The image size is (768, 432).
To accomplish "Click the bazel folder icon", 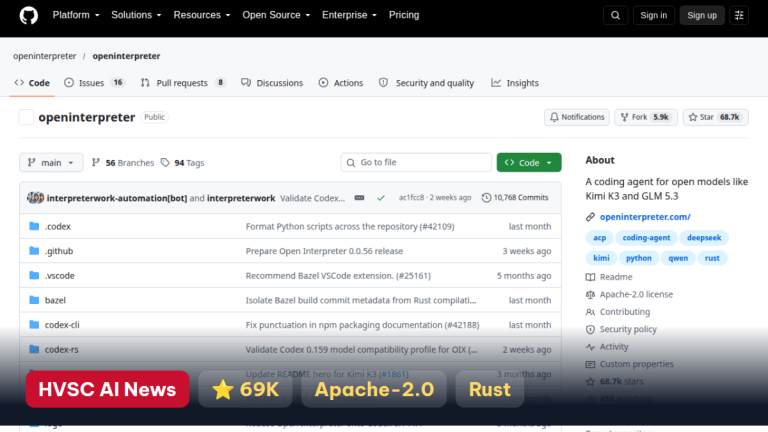I will 34,300.
